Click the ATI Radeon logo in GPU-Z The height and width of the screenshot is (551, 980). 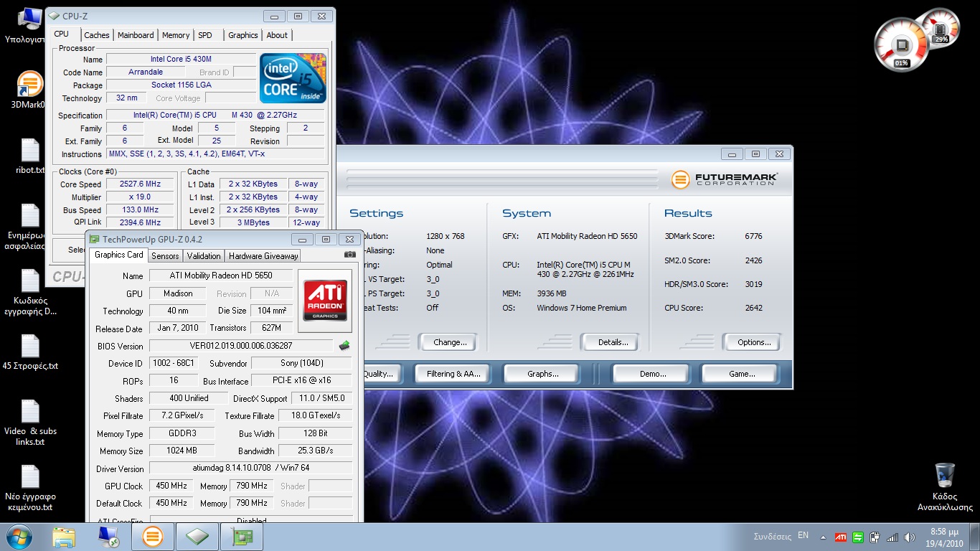(x=325, y=300)
